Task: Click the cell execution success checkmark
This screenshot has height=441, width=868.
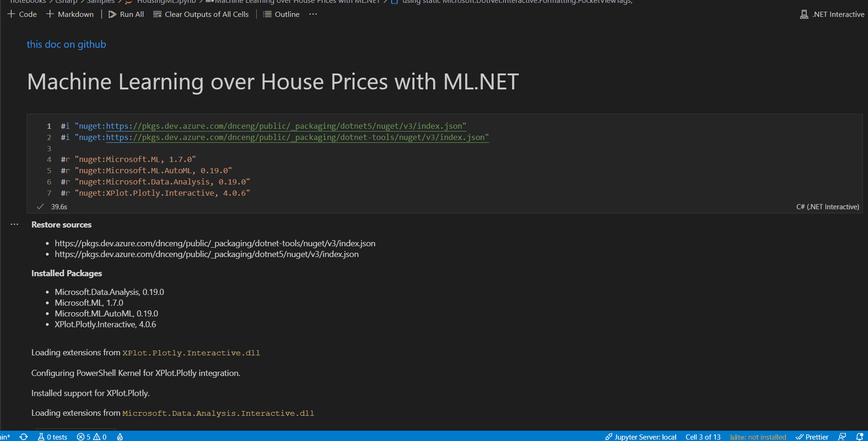Action: coord(40,206)
